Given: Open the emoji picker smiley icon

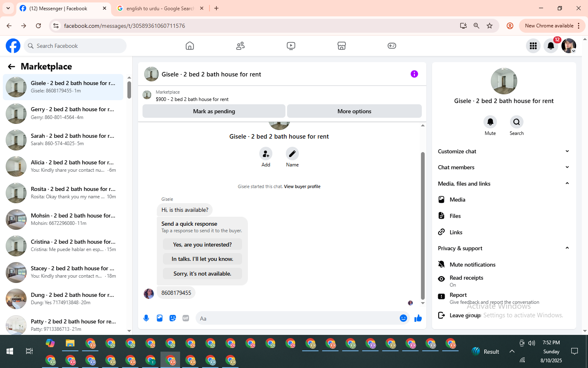Looking at the screenshot, I should click(403, 318).
